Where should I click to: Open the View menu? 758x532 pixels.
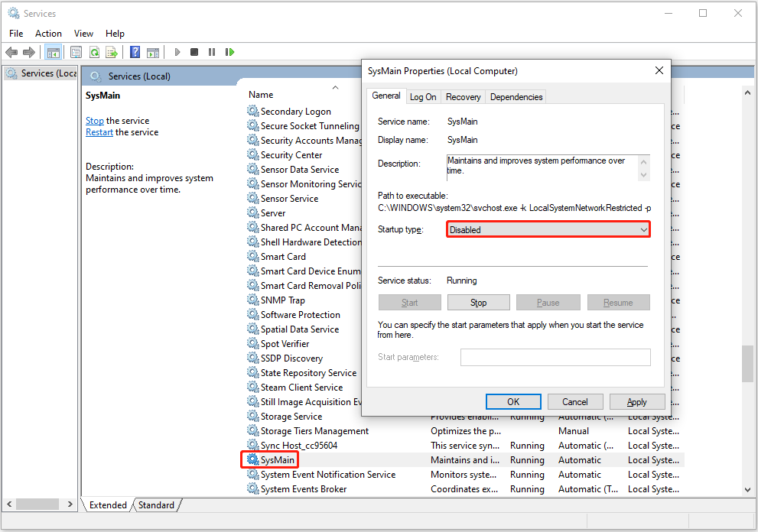pyautogui.click(x=83, y=34)
